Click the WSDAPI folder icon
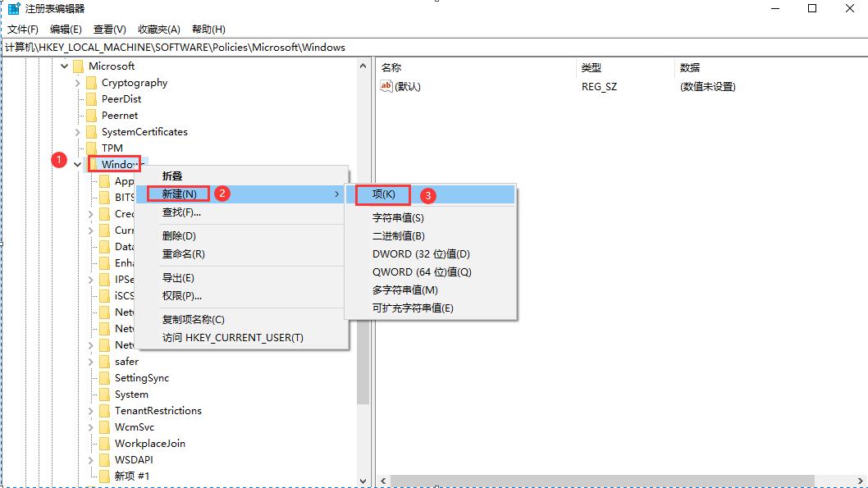Screen dimensions: 868x488 (105, 459)
